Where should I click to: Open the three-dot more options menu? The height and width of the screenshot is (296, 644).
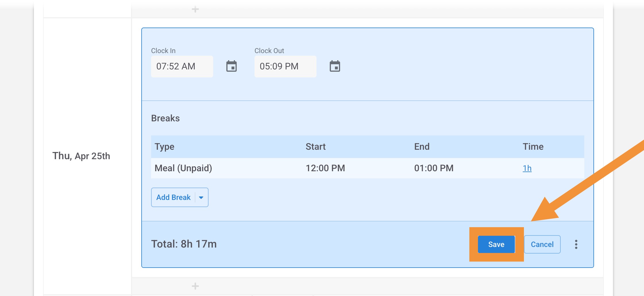(x=576, y=244)
